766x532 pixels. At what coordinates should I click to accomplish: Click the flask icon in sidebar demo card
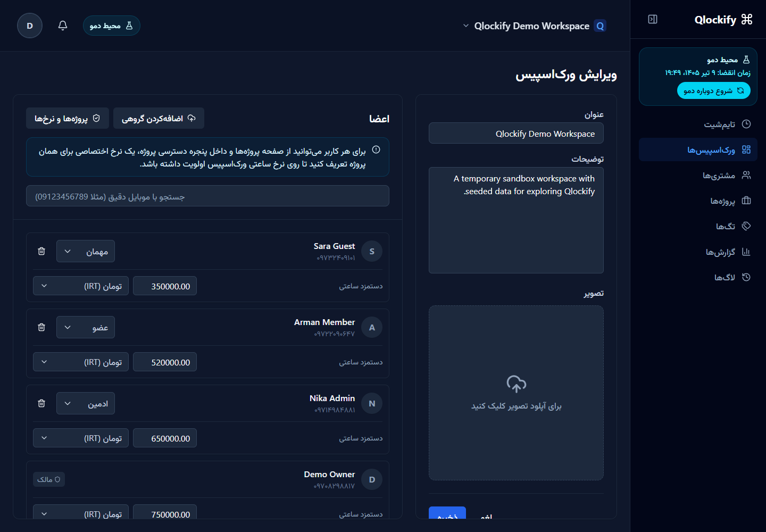tap(746, 60)
